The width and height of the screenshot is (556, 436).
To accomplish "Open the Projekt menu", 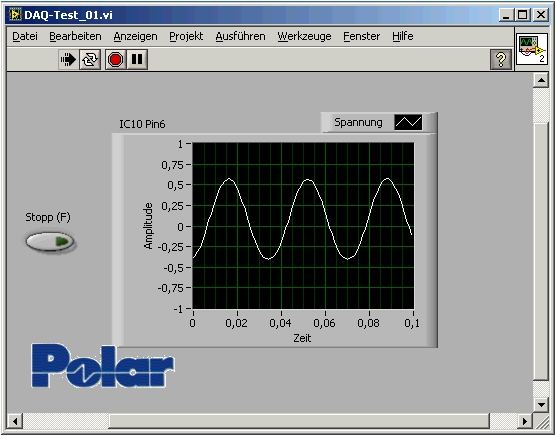I will [186, 36].
